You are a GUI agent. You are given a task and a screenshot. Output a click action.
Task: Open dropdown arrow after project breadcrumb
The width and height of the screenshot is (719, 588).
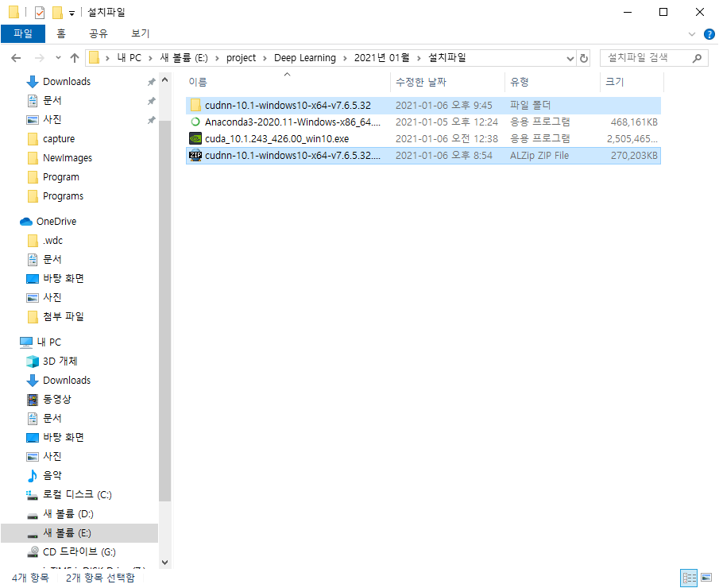point(265,58)
